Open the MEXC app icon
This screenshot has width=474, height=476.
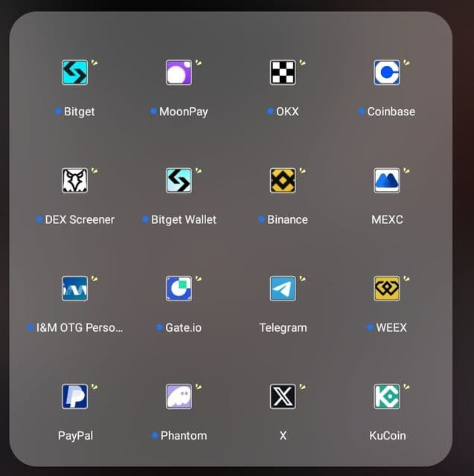click(387, 181)
